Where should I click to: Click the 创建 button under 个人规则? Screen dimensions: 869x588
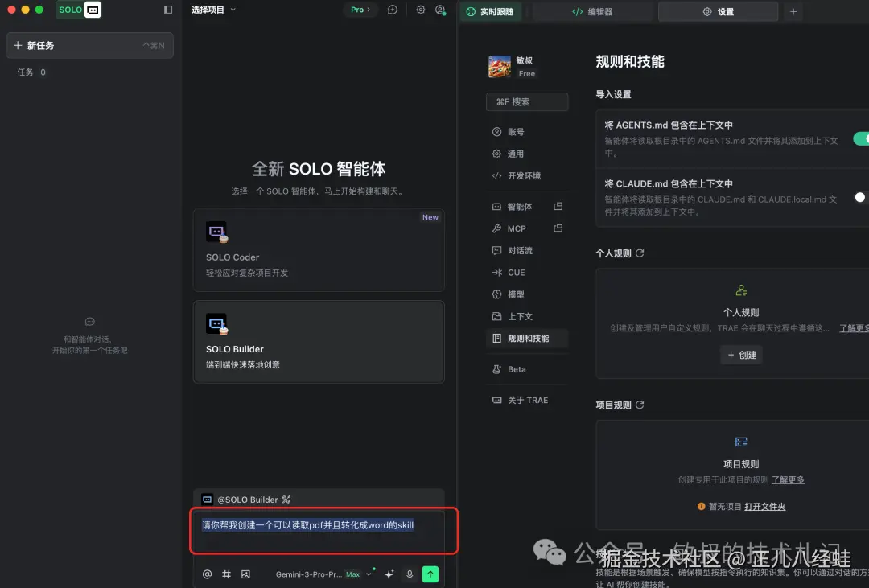coord(740,355)
